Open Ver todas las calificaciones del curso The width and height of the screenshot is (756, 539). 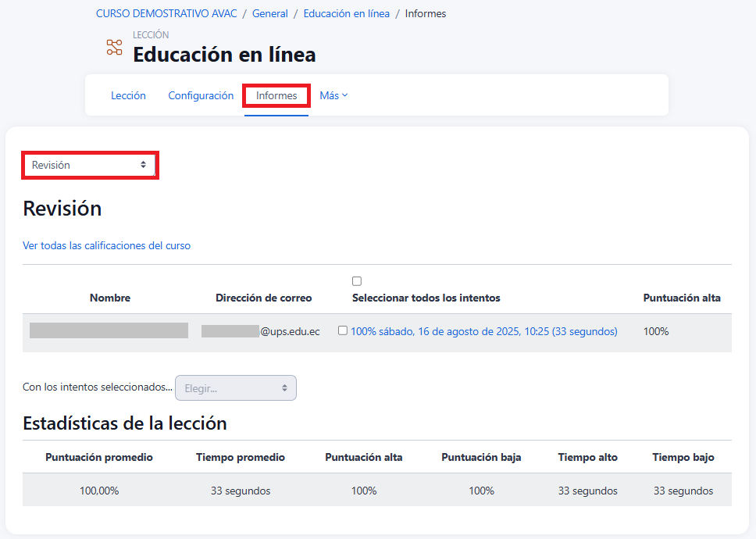pyautogui.click(x=106, y=245)
